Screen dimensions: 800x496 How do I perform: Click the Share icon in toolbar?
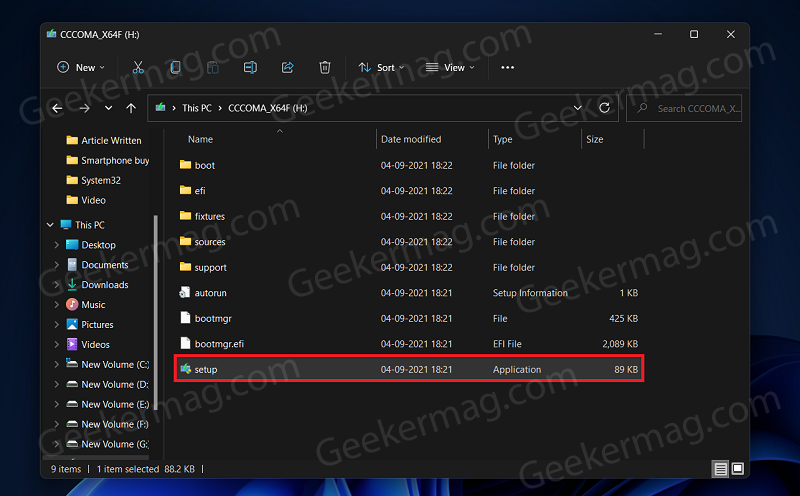click(x=287, y=67)
